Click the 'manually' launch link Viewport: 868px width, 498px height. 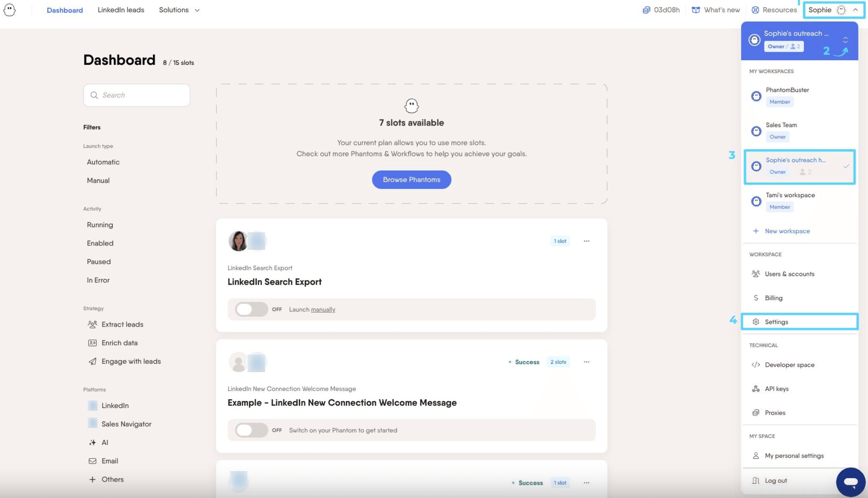pyautogui.click(x=323, y=310)
